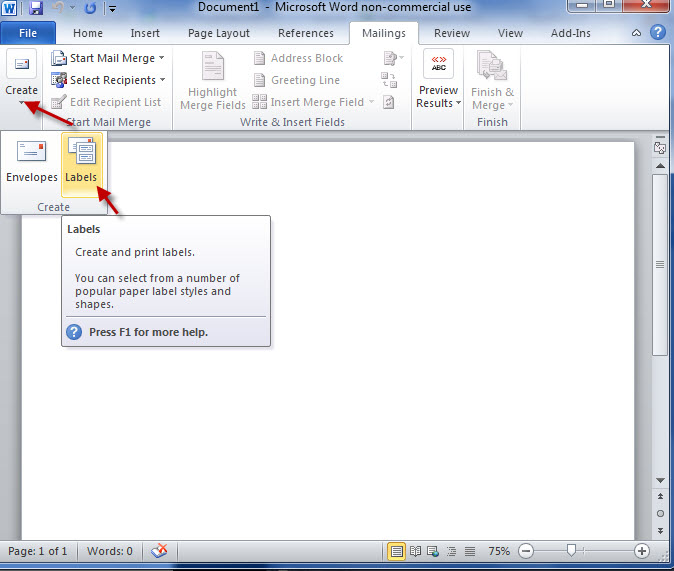Viewport: 674px width, 571px height.
Task: Click the vertical scrollbar up arrow
Action: [661, 166]
